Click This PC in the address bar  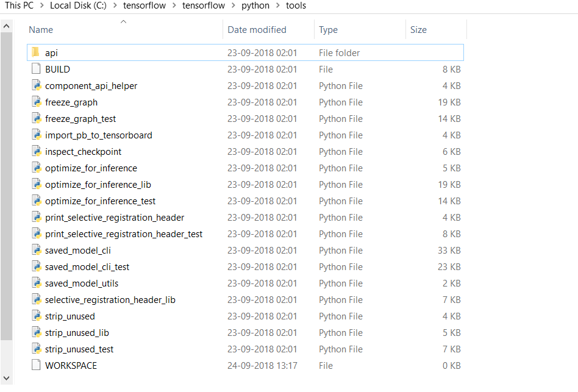[18, 5]
